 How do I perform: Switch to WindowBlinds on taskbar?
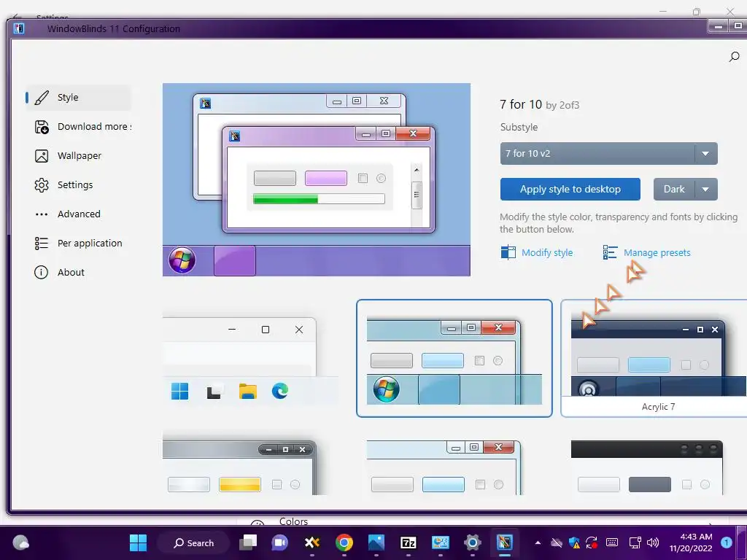[x=505, y=542]
